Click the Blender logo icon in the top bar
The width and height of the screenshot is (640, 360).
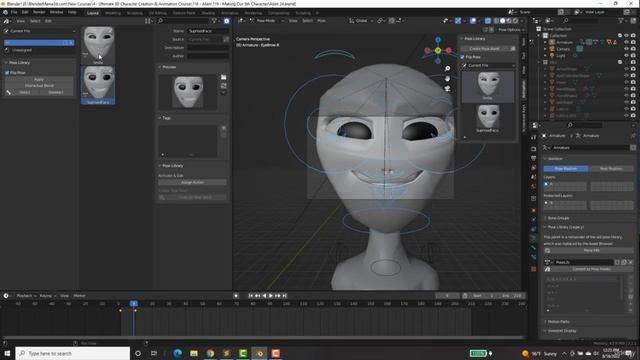pyautogui.click(x=5, y=12)
